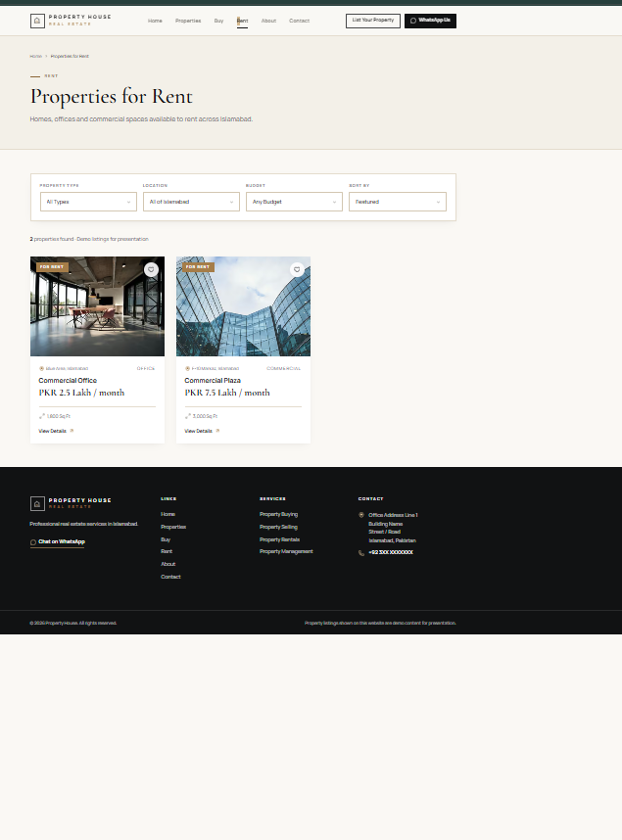Click the List Your Property button
622x840 pixels.
tap(373, 21)
